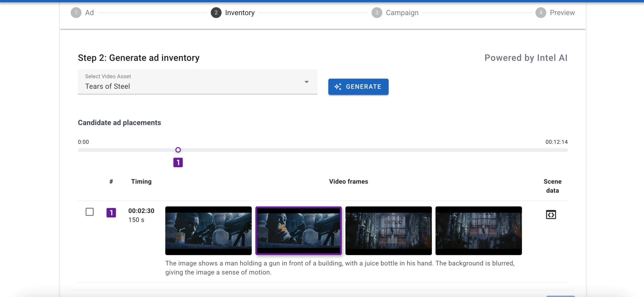
Task: Click the candidate placements timeline track
Action: pyautogui.click(x=323, y=150)
